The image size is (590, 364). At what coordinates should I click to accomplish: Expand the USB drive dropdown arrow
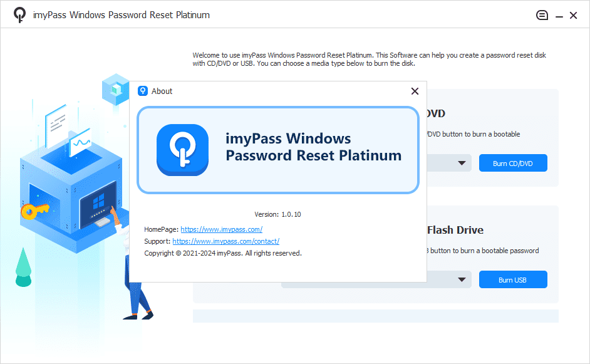tap(462, 279)
